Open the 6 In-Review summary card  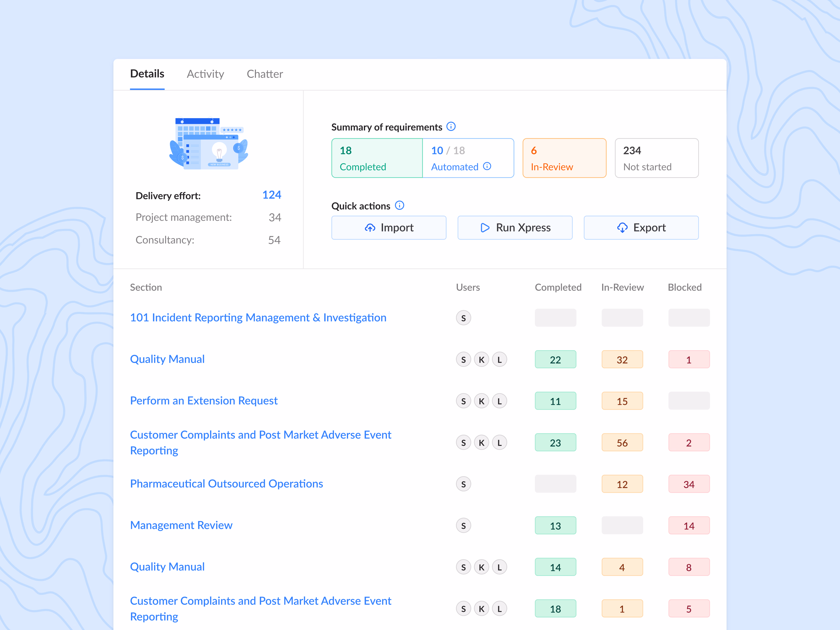[x=564, y=158]
